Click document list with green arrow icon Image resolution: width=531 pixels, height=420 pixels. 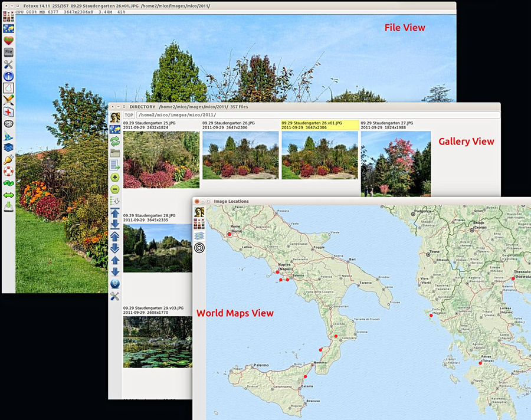tap(115, 165)
